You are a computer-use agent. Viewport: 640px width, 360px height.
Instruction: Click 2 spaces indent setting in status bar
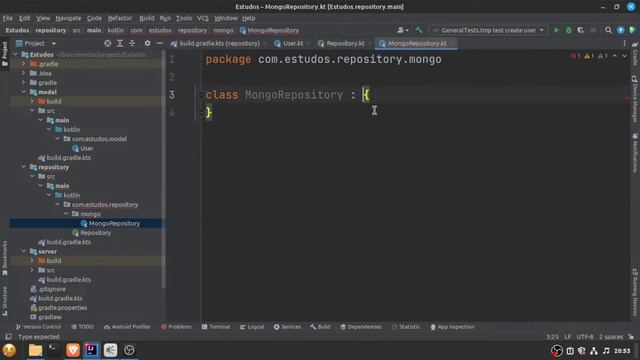pyautogui.click(x=611, y=337)
